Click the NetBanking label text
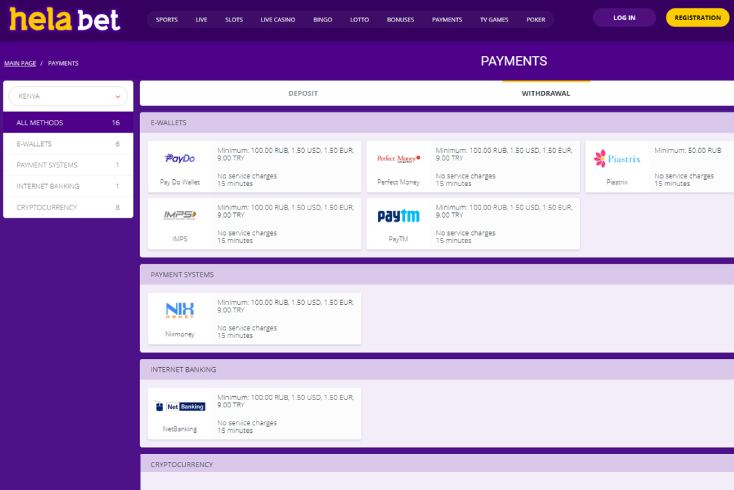The image size is (734, 490). tap(180, 429)
